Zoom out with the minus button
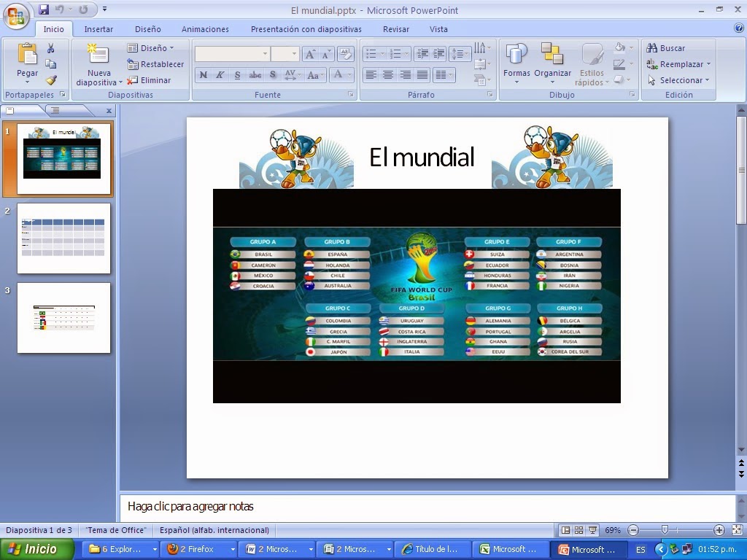The height and width of the screenshot is (560, 747). click(633, 530)
